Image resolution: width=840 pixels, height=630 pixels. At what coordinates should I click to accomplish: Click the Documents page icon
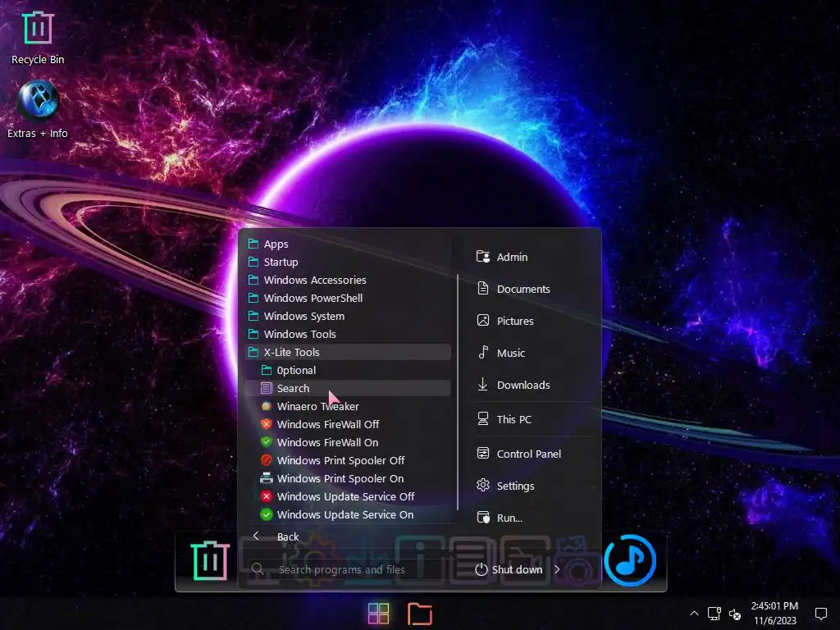[x=482, y=288]
